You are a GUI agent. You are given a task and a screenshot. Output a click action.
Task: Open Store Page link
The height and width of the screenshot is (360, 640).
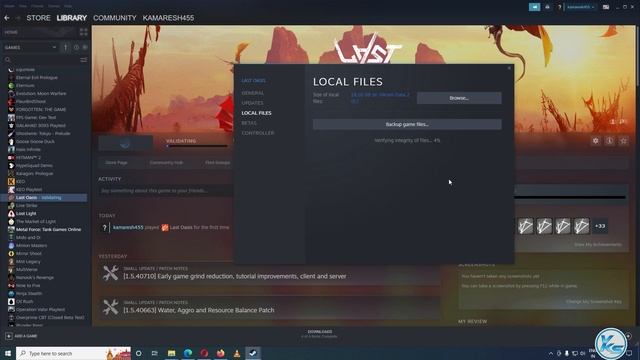pos(116,162)
